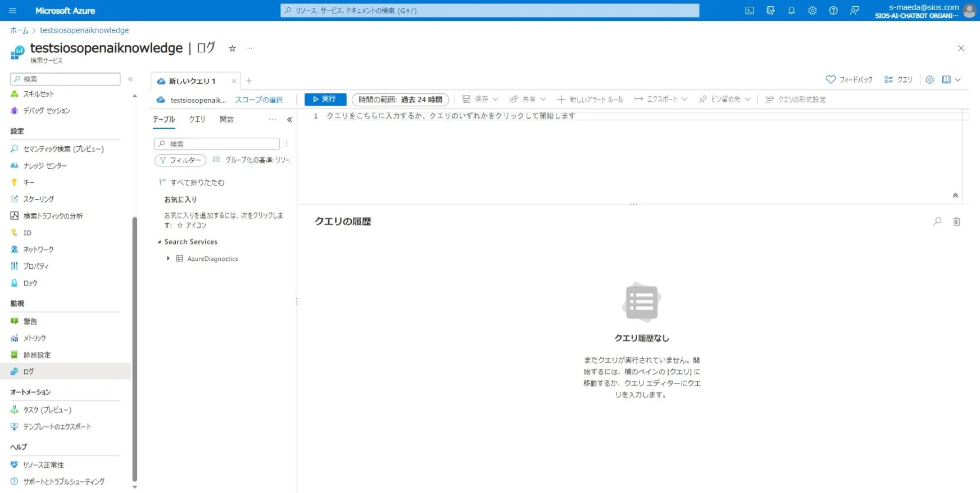Open the directory and subscription filter icon
980x493 pixels.
(x=770, y=10)
